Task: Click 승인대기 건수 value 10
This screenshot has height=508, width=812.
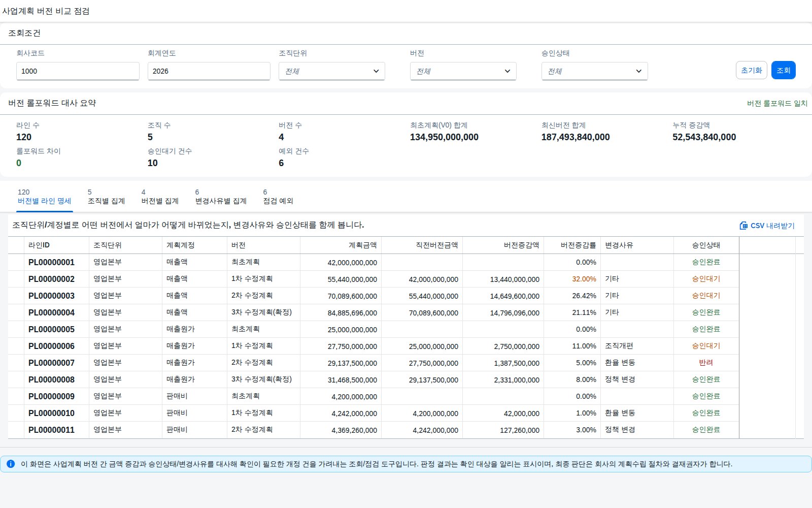Action: [x=153, y=163]
